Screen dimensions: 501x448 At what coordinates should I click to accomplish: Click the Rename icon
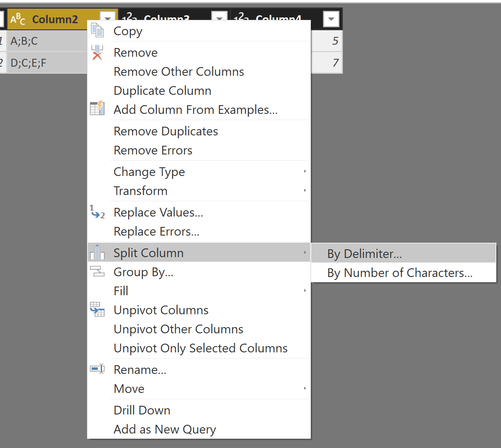(97, 369)
